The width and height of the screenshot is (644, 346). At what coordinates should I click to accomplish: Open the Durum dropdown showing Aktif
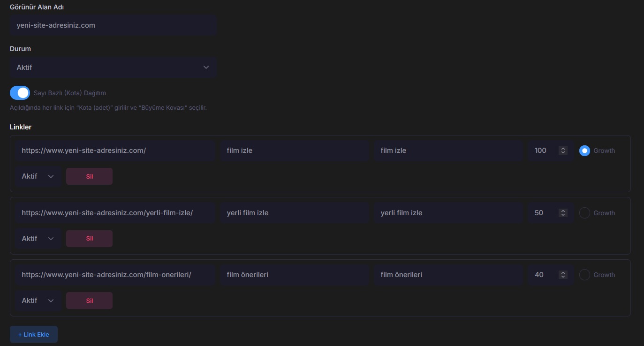coord(113,68)
